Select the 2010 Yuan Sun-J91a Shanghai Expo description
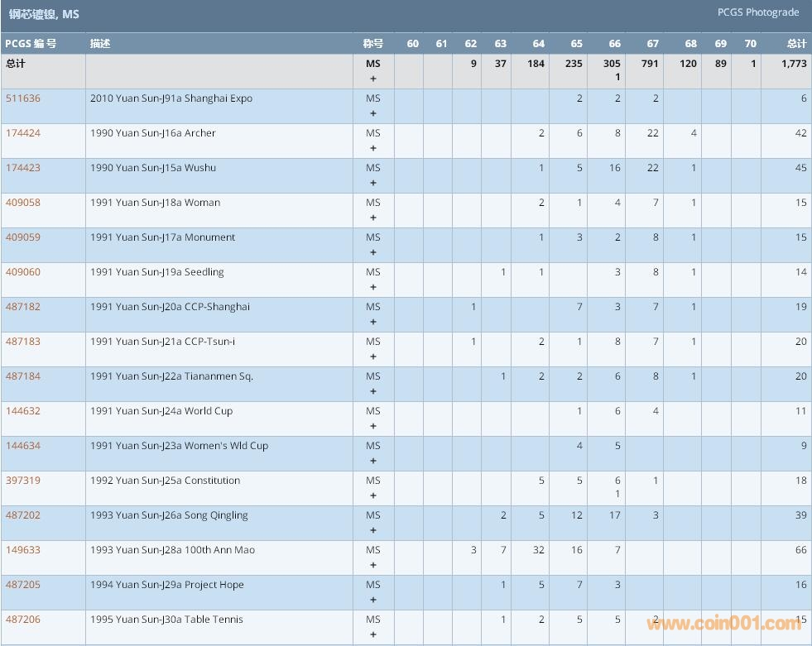 point(171,98)
